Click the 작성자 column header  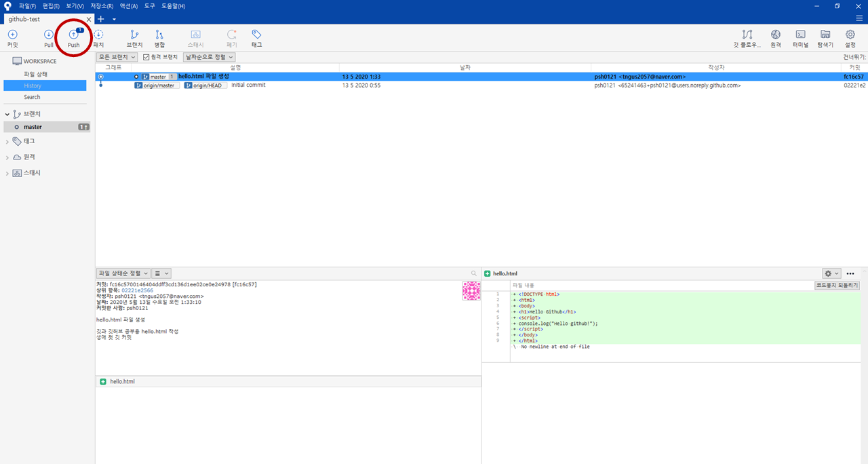pos(716,68)
